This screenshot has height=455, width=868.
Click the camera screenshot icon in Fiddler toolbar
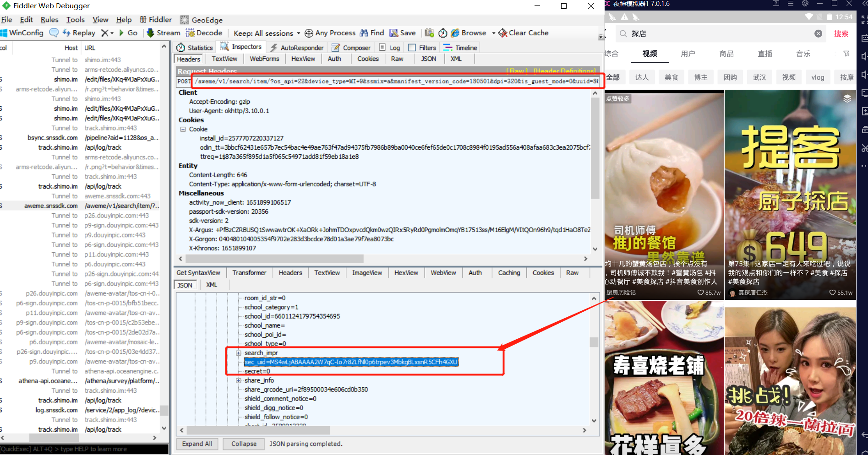point(429,33)
